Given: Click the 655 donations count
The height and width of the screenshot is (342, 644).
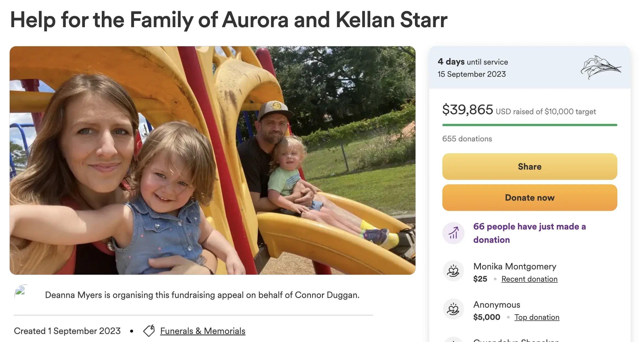Looking at the screenshot, I should click(467, 139).
